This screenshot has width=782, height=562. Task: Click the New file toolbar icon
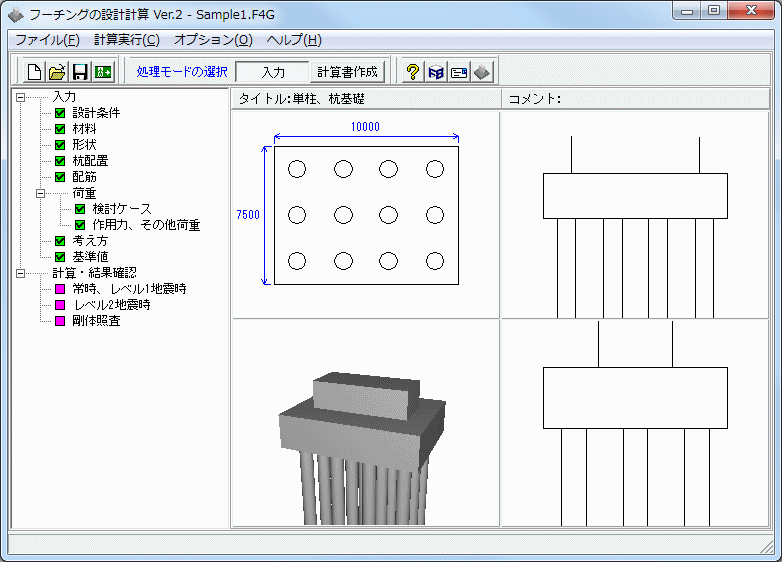tap(34, 72)
